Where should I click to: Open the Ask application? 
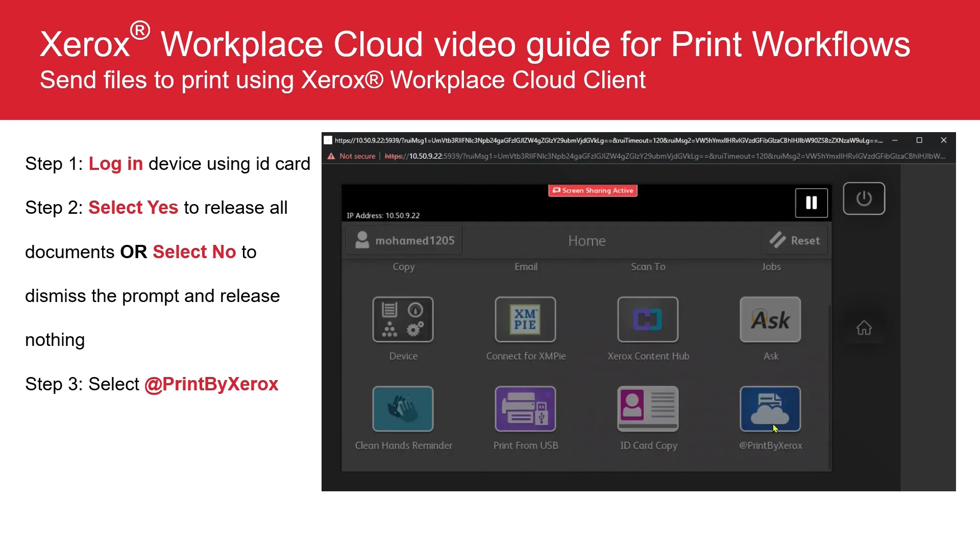770,320
